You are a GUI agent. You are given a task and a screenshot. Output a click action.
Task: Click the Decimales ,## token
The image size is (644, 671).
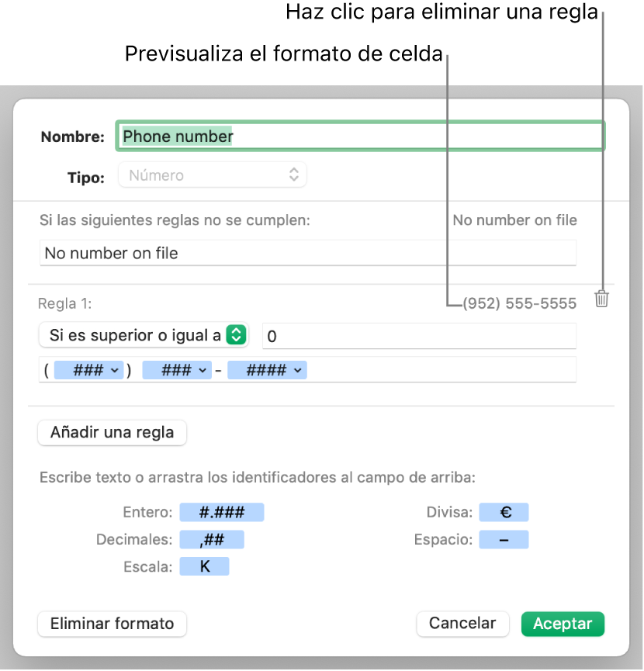pos(212,539)
